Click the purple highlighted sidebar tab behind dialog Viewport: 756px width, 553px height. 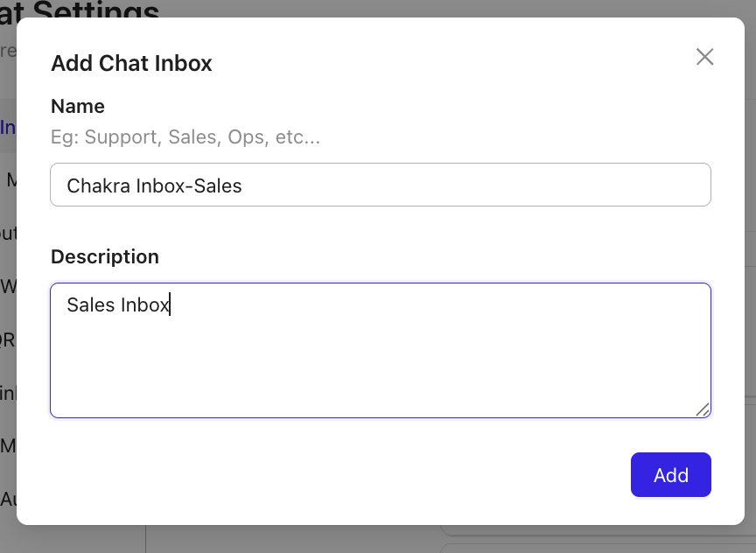point(8,127)
